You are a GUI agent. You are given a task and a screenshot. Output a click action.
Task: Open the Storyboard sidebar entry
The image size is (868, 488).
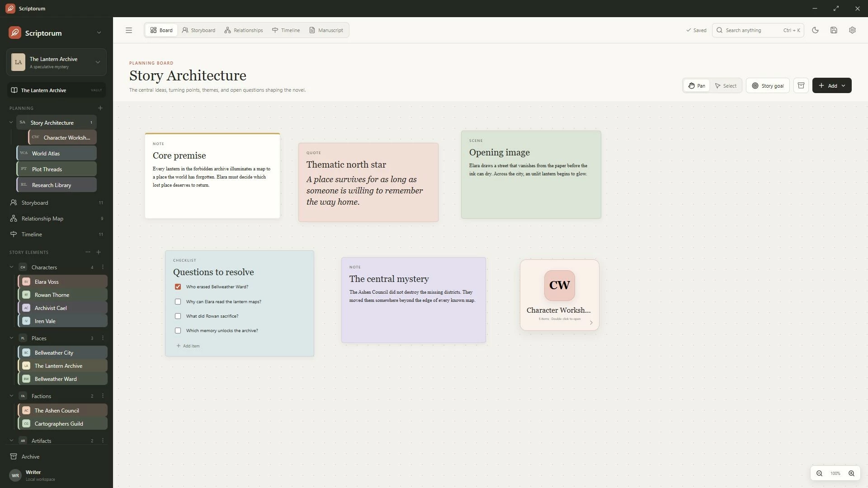[57, 203]
